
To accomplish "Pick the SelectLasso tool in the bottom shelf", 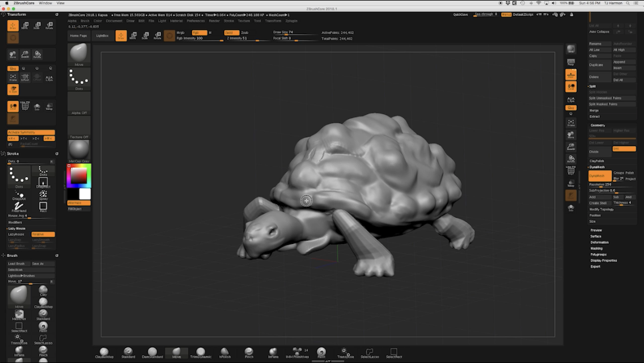I will pyautogui.click(x=370, y=353).
